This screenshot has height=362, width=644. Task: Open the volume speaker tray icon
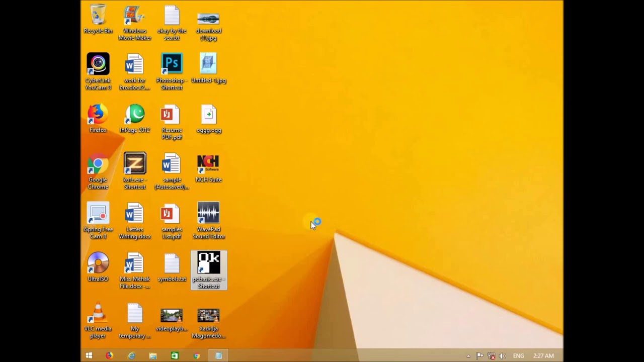pyautogui.click(x=502, y=356)
